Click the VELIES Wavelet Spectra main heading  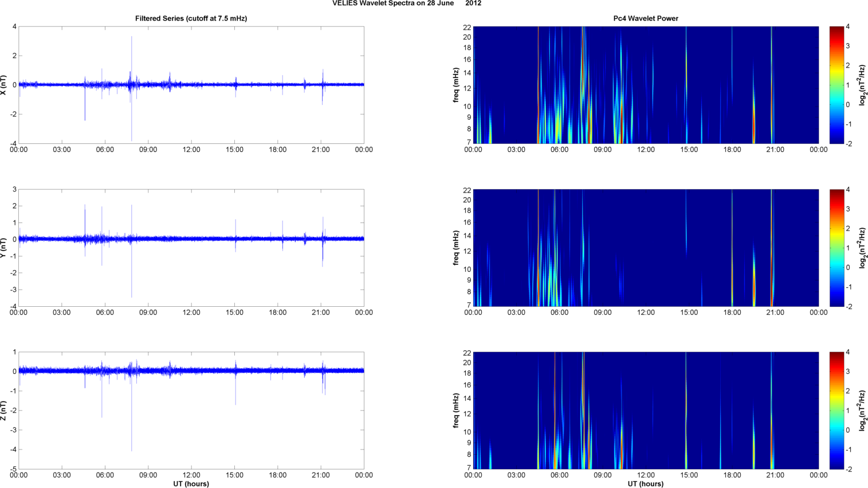[x=407, y=3]
